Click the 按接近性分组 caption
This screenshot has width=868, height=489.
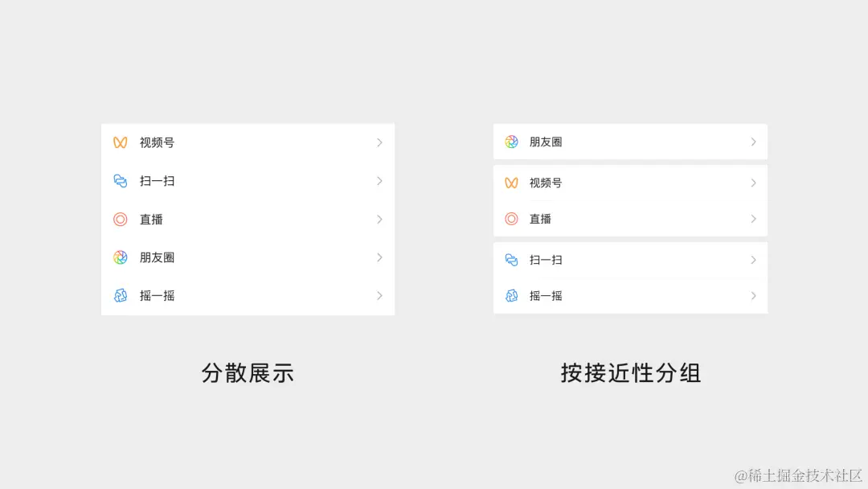click(631, 372)
